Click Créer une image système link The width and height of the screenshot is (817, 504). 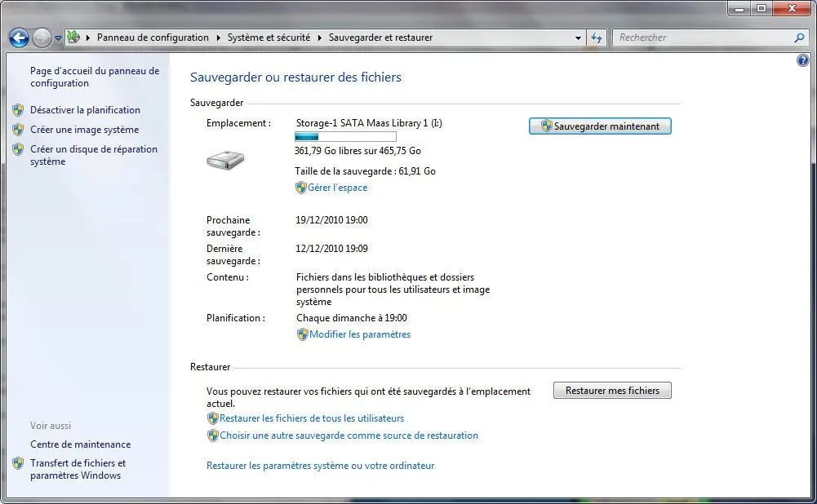pos(84,130)
